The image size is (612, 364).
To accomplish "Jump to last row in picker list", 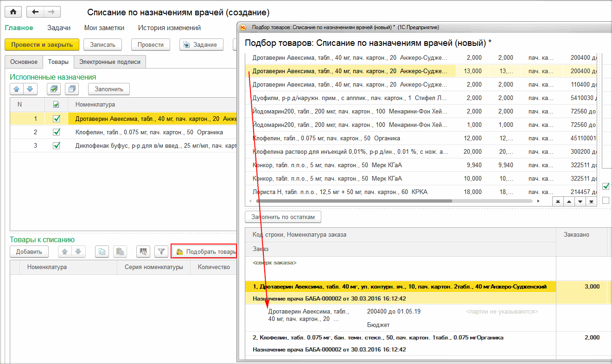I will 591,201.
